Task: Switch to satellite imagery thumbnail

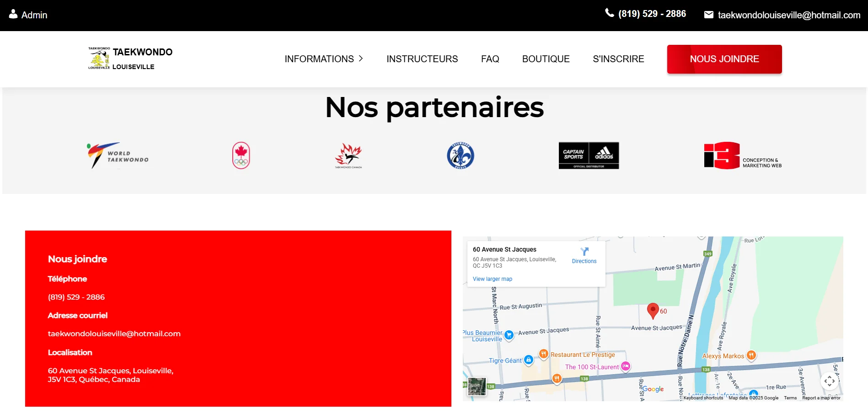Action: [x=477, y=387]
